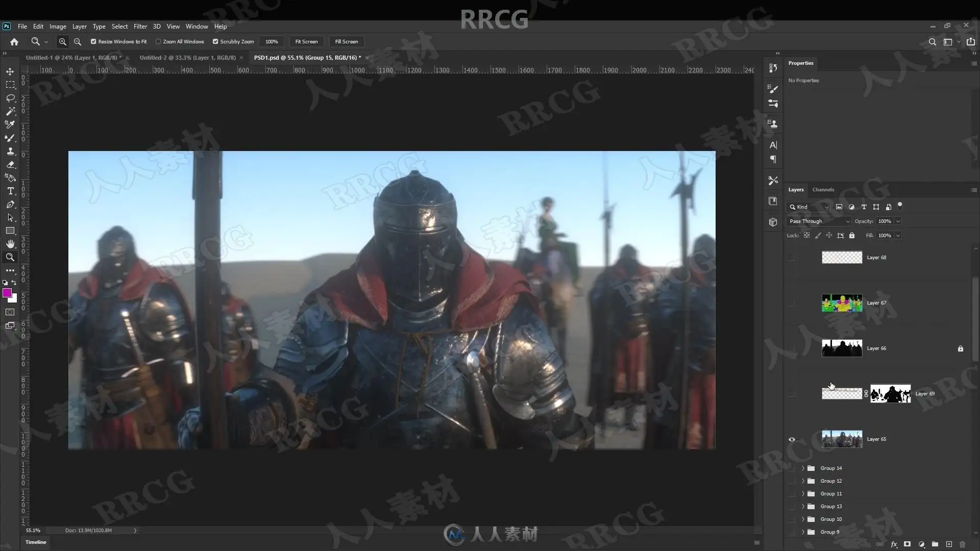
Task: Select the Eraser tool
Action: coord(10,165)
